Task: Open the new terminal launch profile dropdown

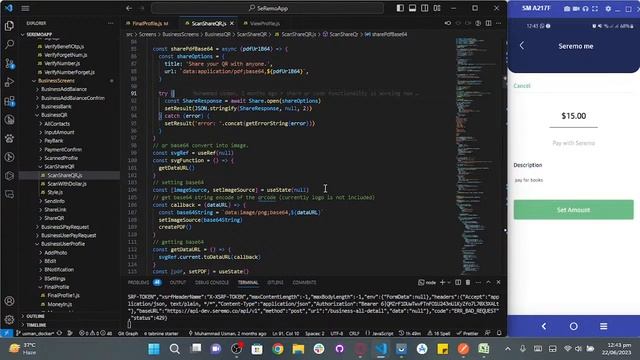Action: point(449,282)
